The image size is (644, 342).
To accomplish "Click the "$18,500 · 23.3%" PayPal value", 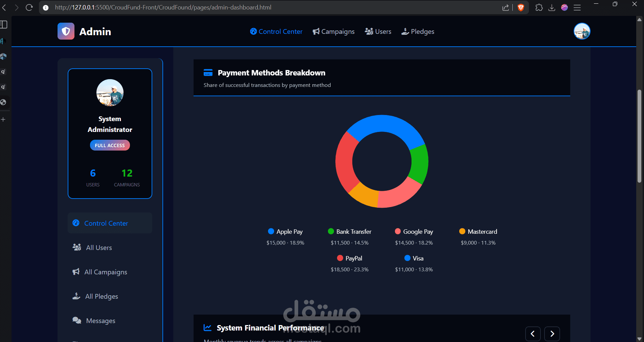I will click(350, 269).
